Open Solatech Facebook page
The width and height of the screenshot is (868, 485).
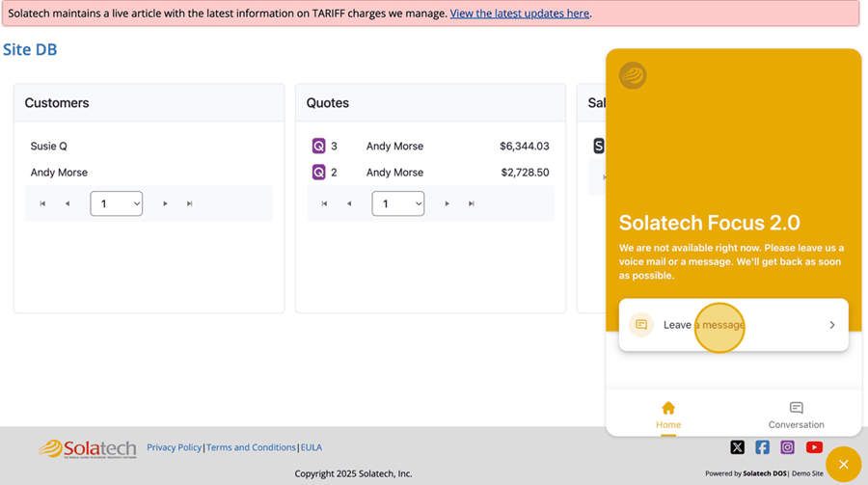click(x=762, y=447)
